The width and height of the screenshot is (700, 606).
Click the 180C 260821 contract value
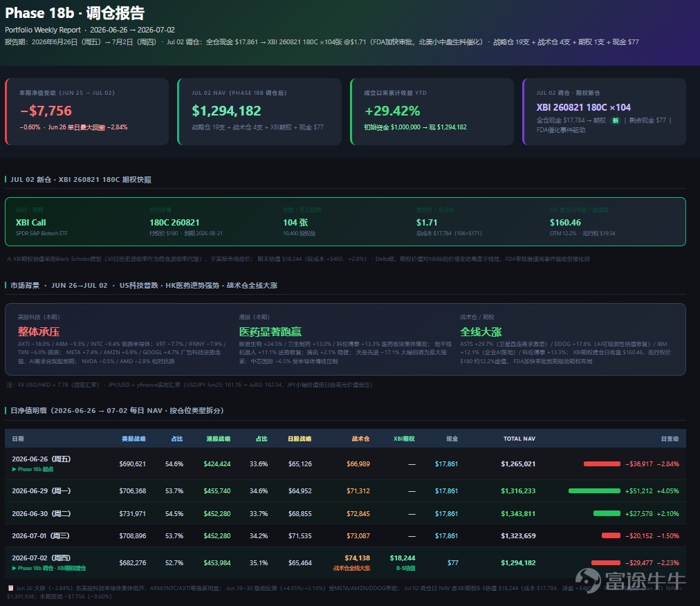[174, 222]
